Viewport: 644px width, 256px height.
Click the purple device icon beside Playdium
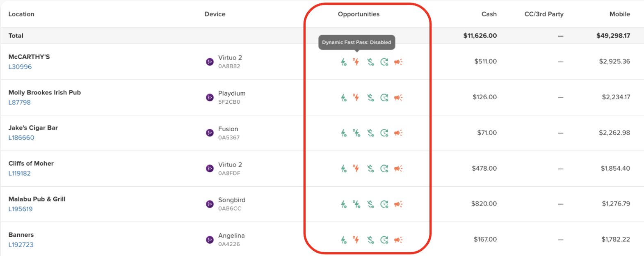pyautogui.click(x=210, y=98)
